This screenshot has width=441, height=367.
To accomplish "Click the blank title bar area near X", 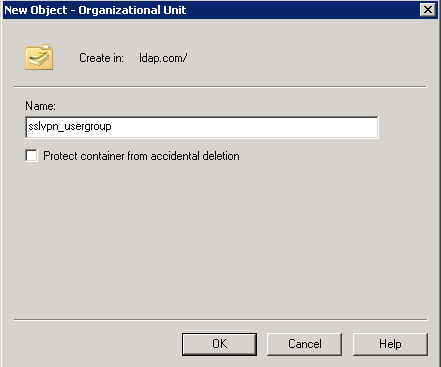I will [x=300, y=10].
